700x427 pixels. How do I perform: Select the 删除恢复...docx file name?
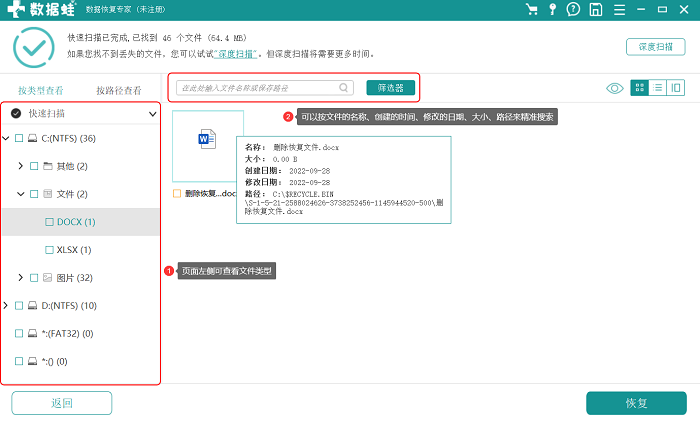(x=210, y=193)
